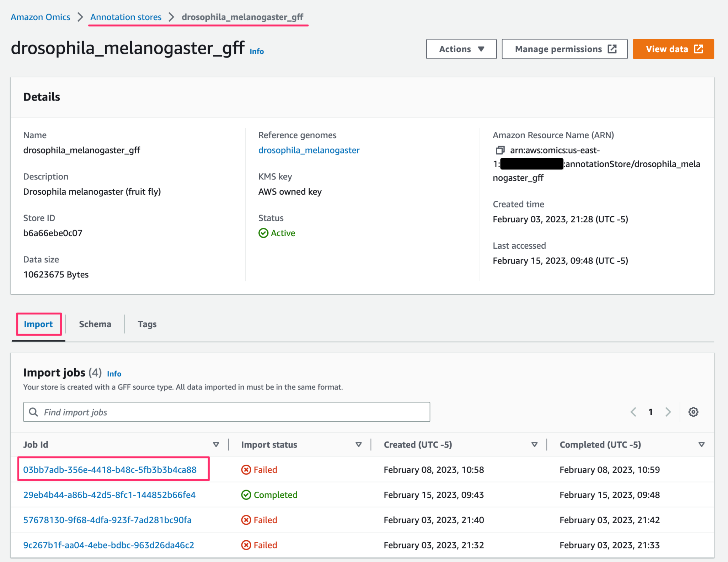The height and width of the screenshot is (562, 728).
Task: Open import job 9c267b1f-aa04-4ebe-bdbc-963d26da46c2
Action: (109, 545)
